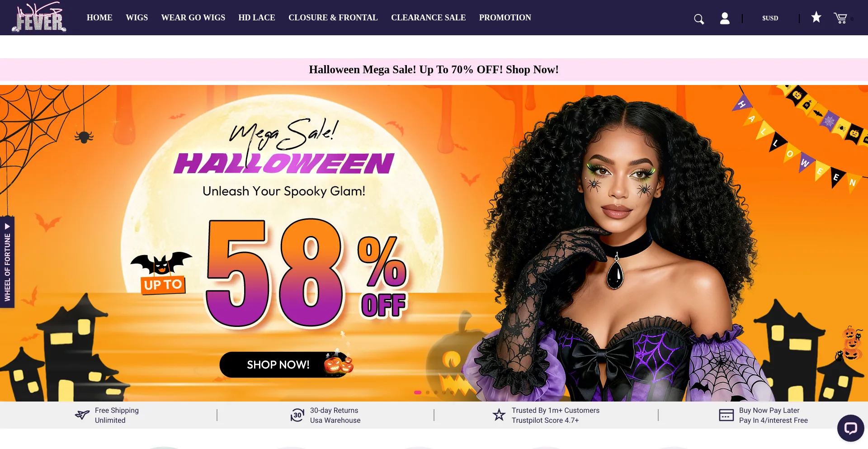The width and height of the screenshot is (868, 449).
Task: Click the 30-day returns icon
Action: (297, 415)
